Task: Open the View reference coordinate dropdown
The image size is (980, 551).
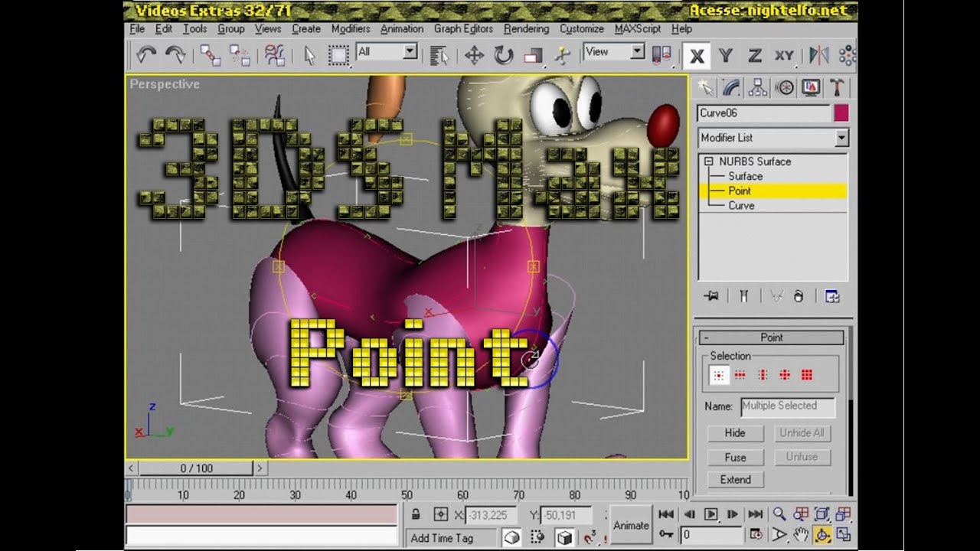Action: pyautogui.click(x=614, y=51)
